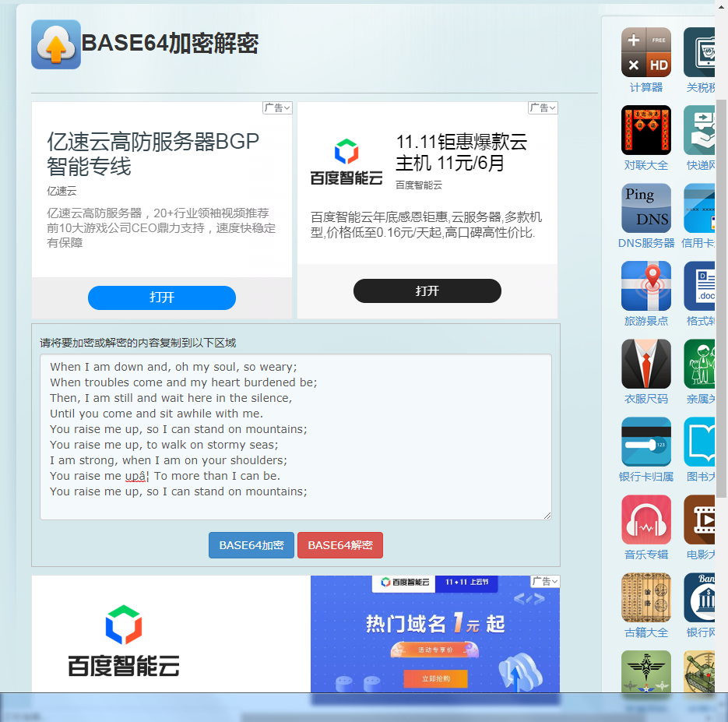728x722 pixels.
Task: Click the 百度智能云 logo in the second ad
Action: tap(346, 163)
